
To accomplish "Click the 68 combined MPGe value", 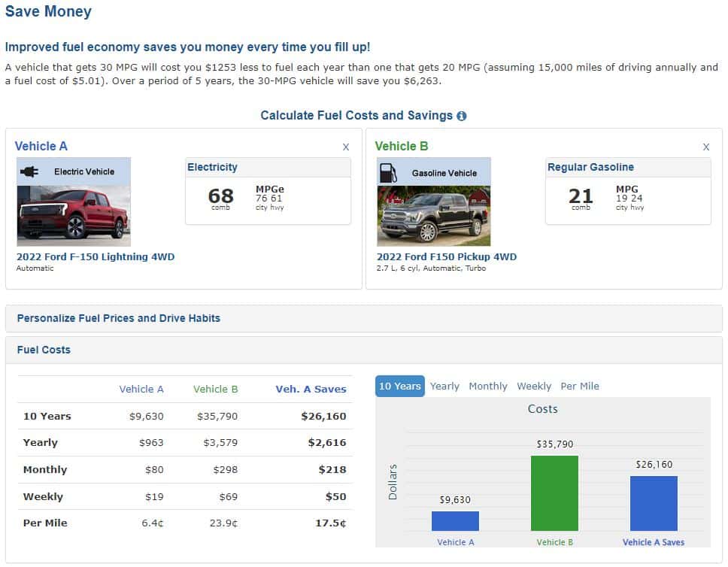I will click(220, 196).
